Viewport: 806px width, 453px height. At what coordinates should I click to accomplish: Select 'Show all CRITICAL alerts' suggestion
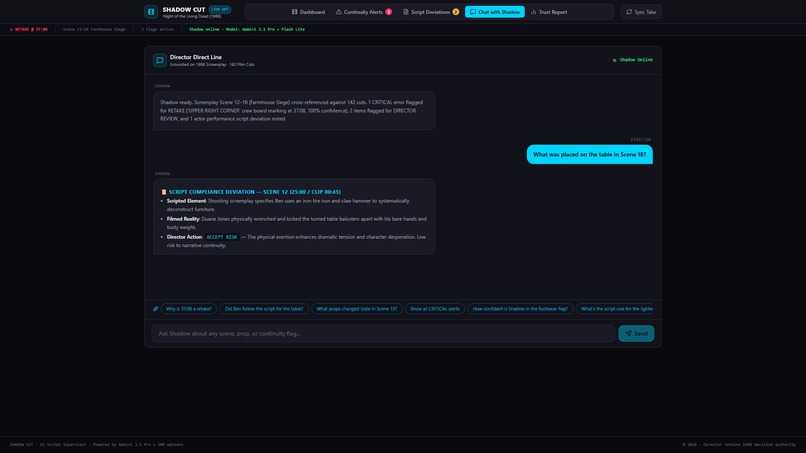pyautogui.click(x=435, y=309)
